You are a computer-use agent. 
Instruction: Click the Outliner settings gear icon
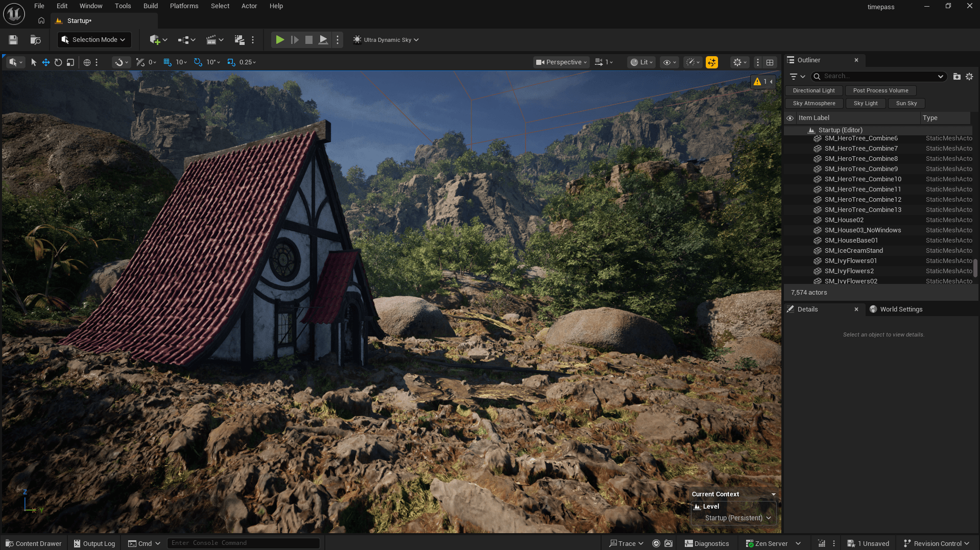point(969,77)
